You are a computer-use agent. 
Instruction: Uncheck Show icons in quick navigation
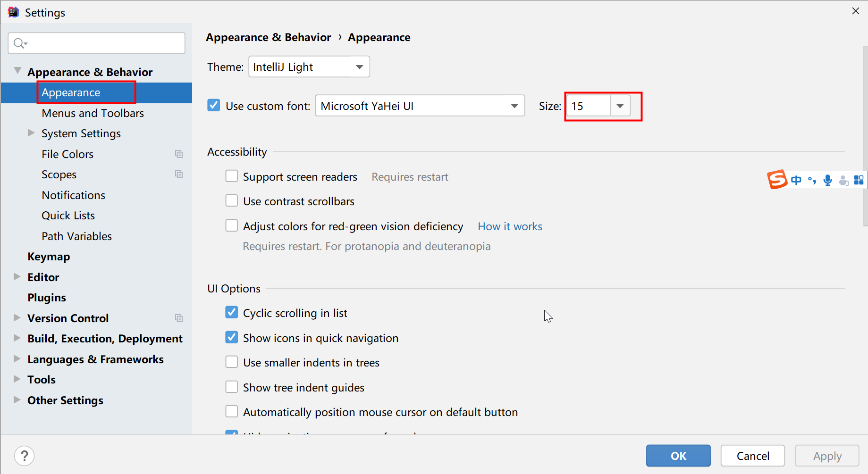click(x=232, y=338)
